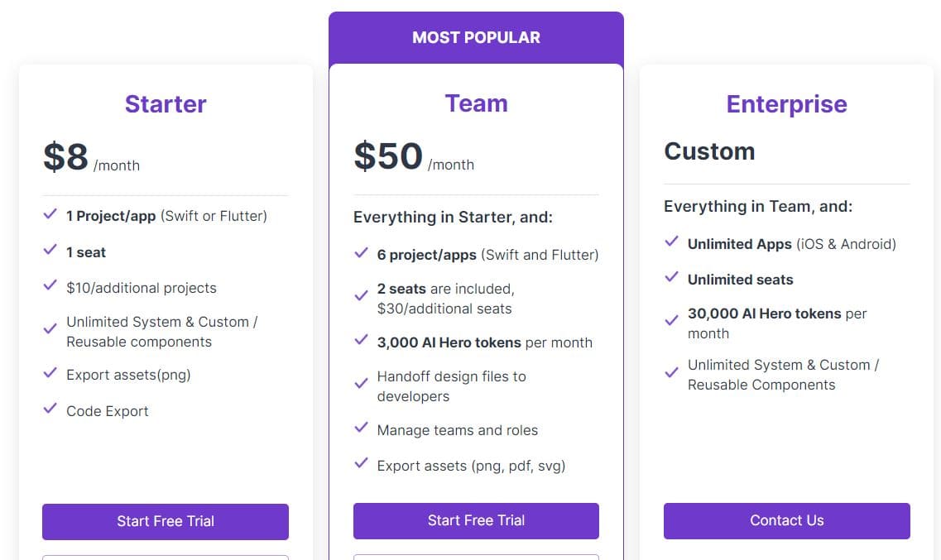The height and width of the screenshot is (560, 941).
Task: Click the "MOST POPULAR" badge
Action: pos(476,36)
